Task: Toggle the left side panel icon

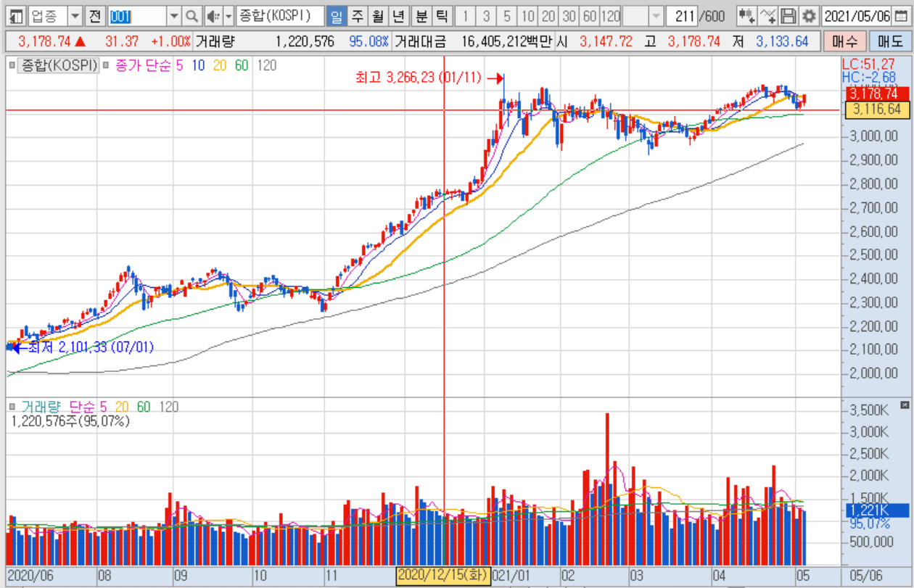Action: click(17, 15)
